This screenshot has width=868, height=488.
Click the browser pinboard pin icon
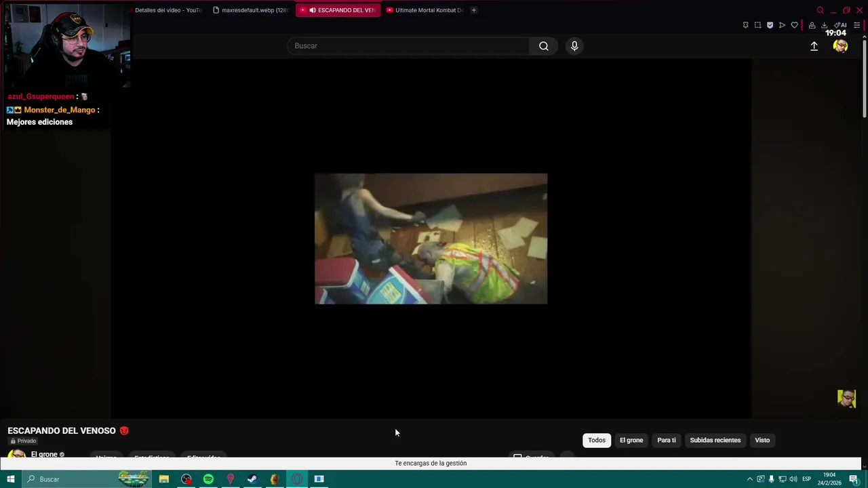click(x=745, y=25)
